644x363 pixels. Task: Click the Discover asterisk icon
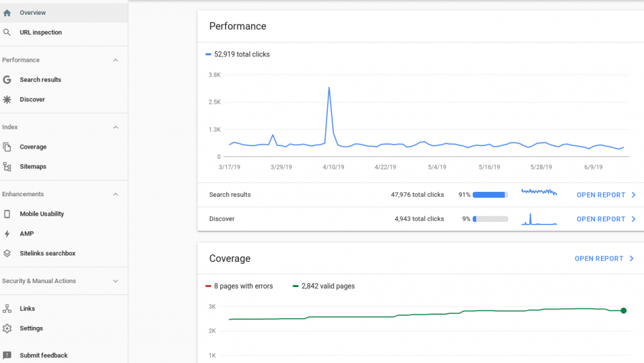7,100
